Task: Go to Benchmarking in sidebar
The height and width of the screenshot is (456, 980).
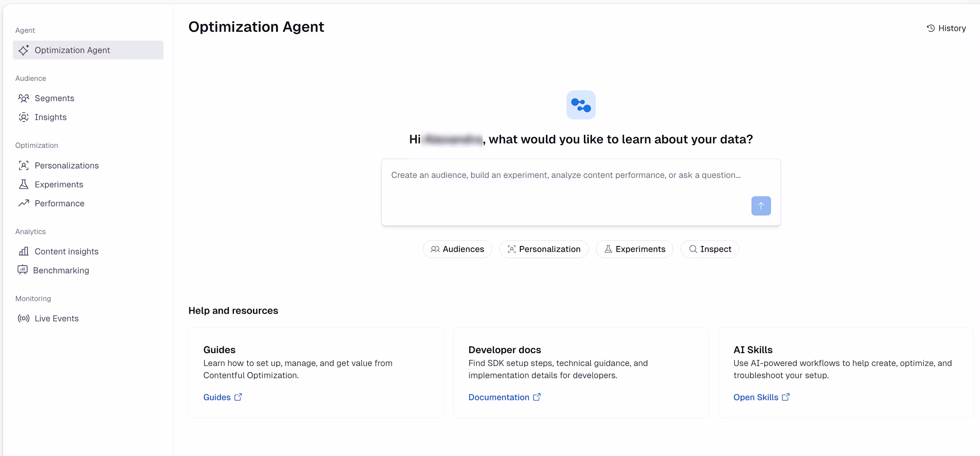Action: click(x=88, y=270)
